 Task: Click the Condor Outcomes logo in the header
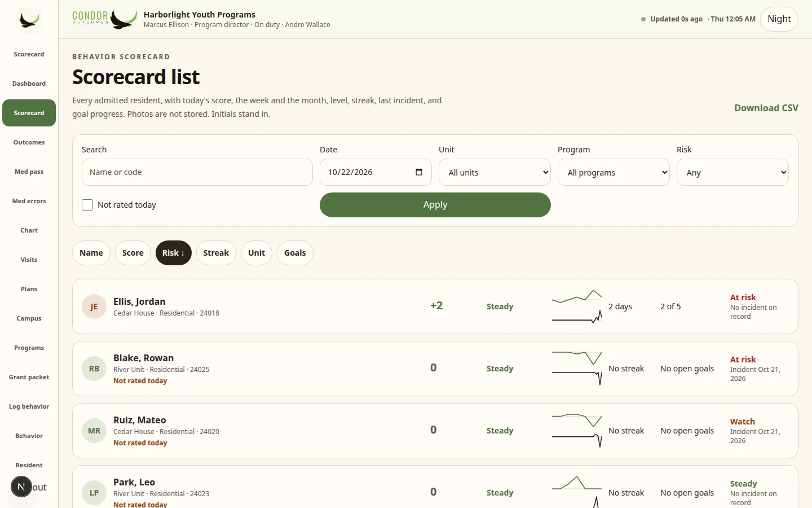105,19
